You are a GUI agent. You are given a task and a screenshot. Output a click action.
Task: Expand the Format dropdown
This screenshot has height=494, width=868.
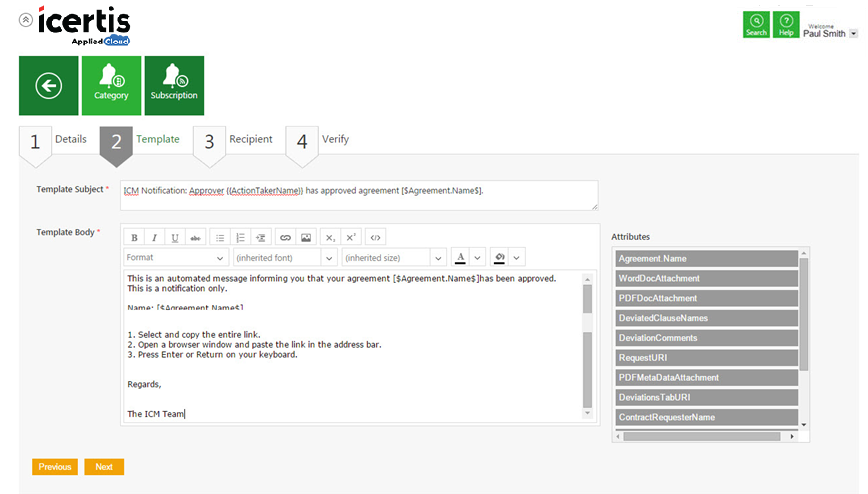[x=176, y=258]
